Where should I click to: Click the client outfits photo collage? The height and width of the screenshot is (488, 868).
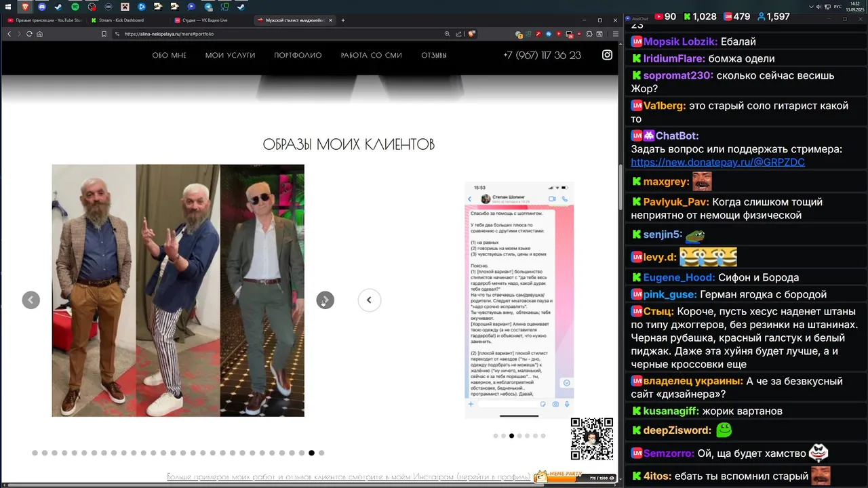[x=178, y=290]
